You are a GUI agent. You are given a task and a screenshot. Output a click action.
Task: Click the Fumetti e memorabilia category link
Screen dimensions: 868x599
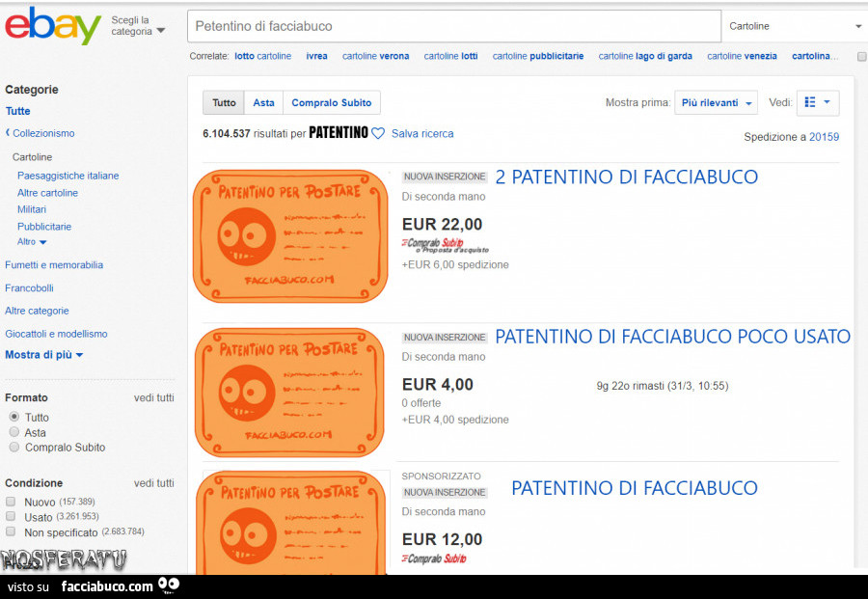tap(54, 264)
